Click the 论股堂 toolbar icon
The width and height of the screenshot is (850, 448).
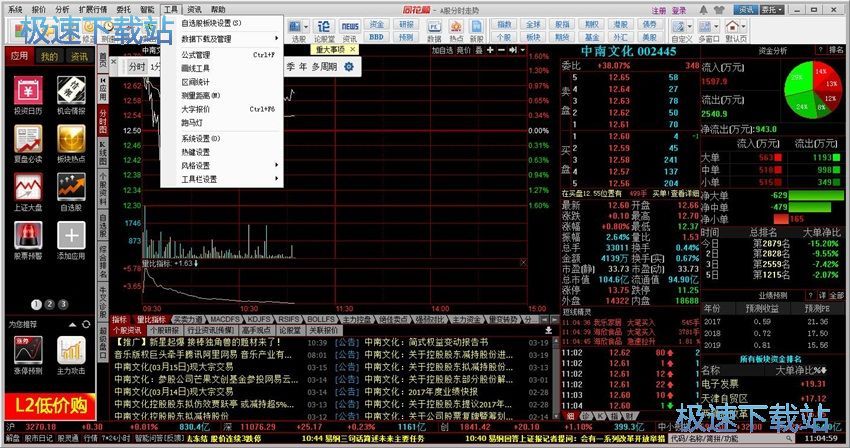324,31
